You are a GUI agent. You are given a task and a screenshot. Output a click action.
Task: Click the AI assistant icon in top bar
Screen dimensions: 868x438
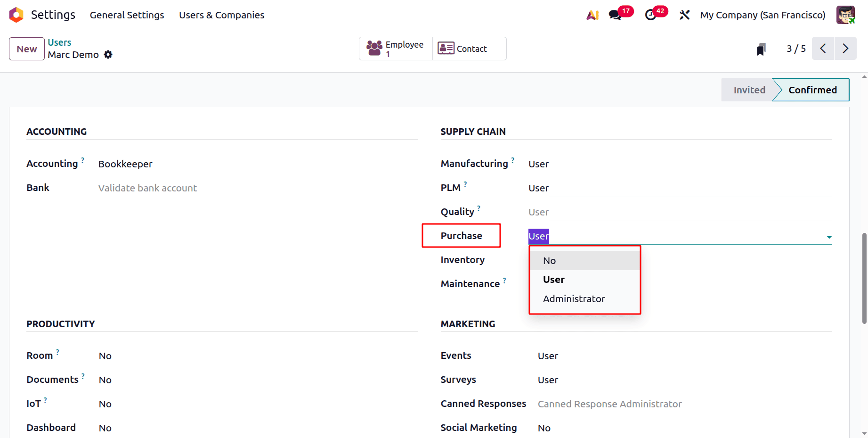(592, 15)
